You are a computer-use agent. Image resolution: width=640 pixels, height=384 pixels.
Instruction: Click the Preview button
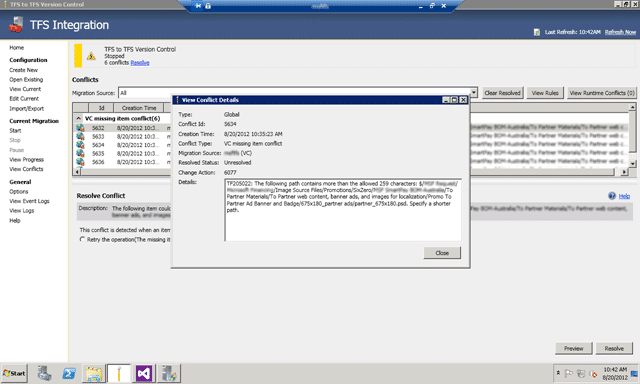click(573, 348)
